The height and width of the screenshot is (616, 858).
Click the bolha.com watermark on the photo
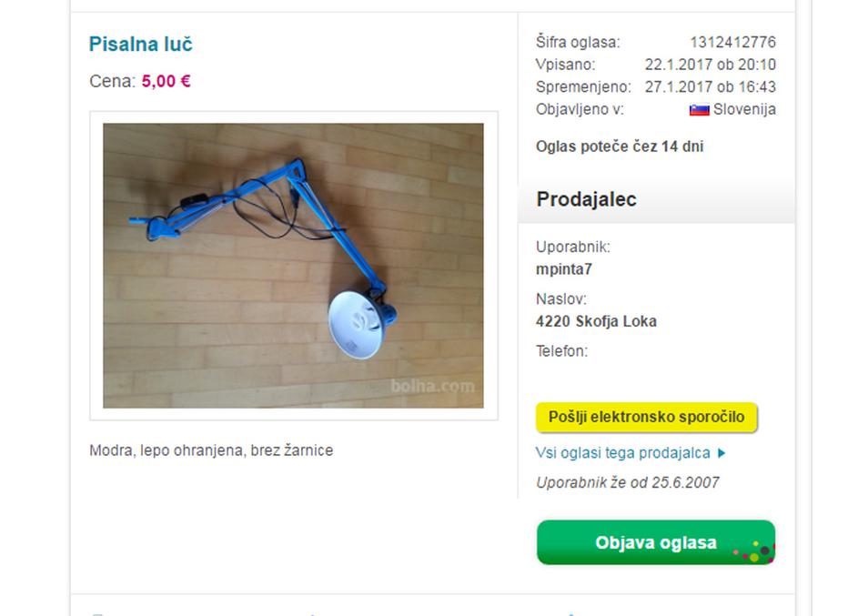pos(432,386)
